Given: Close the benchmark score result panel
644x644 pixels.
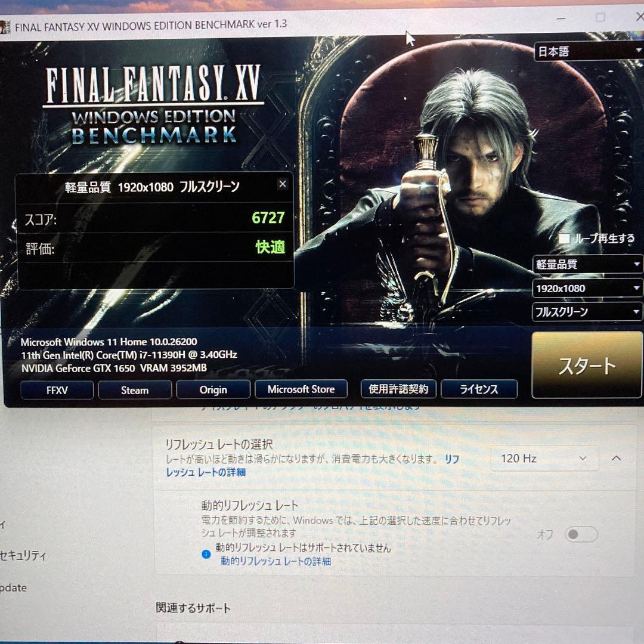Looking at the screenshot, I should coord(283,184).
